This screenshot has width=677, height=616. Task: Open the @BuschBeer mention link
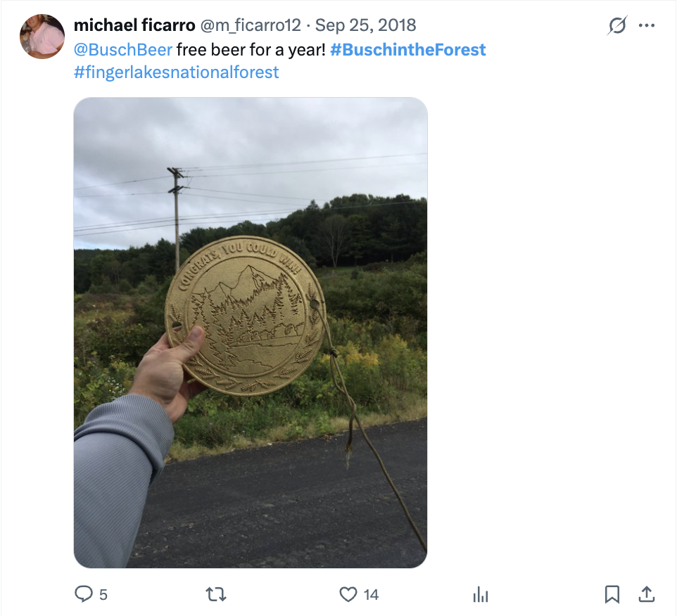pyautogui.click(x=123, y=50)
